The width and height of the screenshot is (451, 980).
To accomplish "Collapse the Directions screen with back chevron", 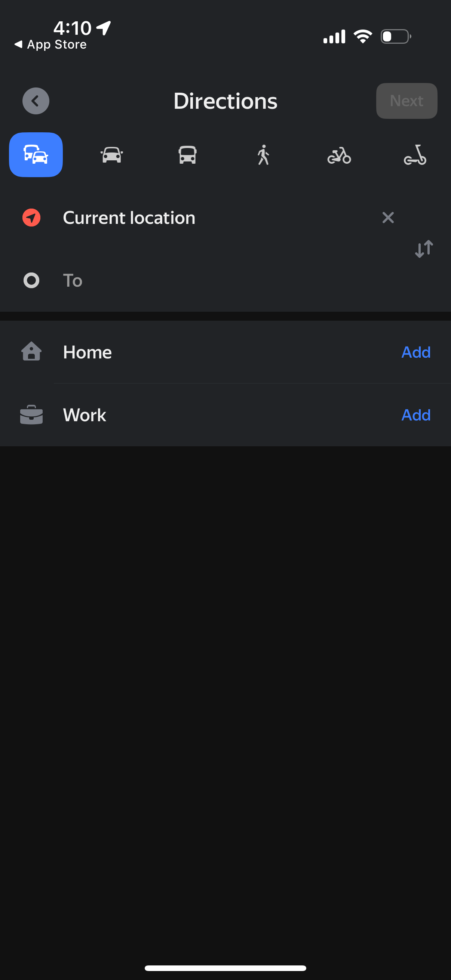I will 36,101.
